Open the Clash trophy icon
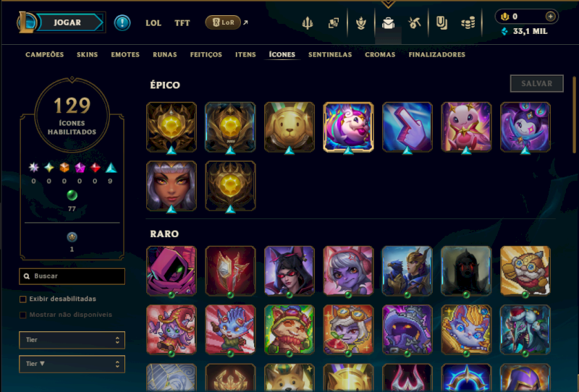Viewport: 579px width, 392px height. click(307, 23)
